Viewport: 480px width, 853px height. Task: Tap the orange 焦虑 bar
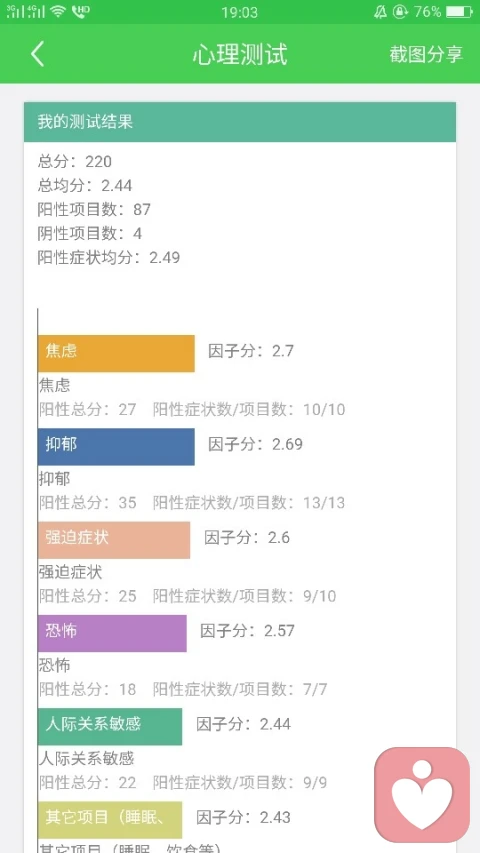[x=116, y=354]
